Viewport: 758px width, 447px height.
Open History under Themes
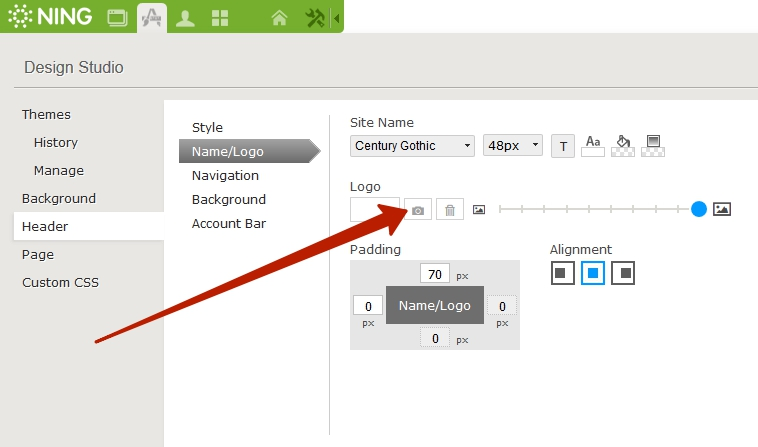pos(56,143)
